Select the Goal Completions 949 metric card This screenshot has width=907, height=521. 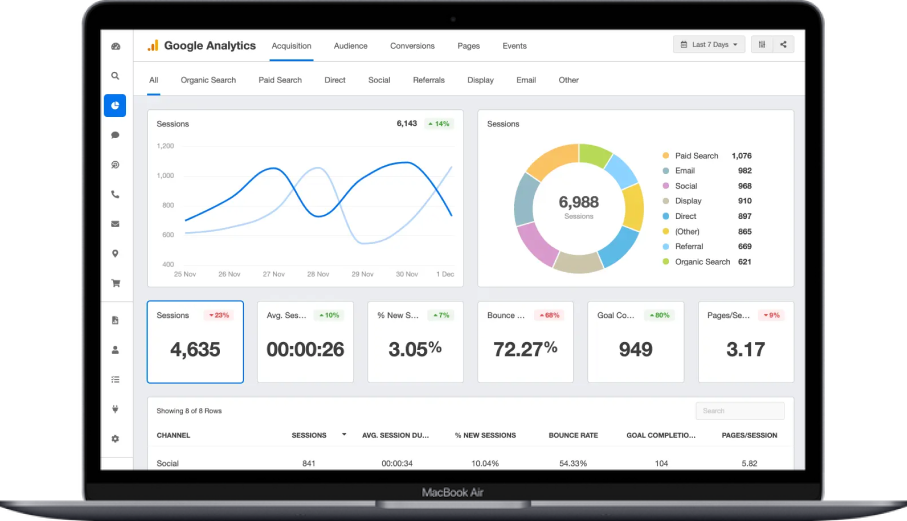635,341
